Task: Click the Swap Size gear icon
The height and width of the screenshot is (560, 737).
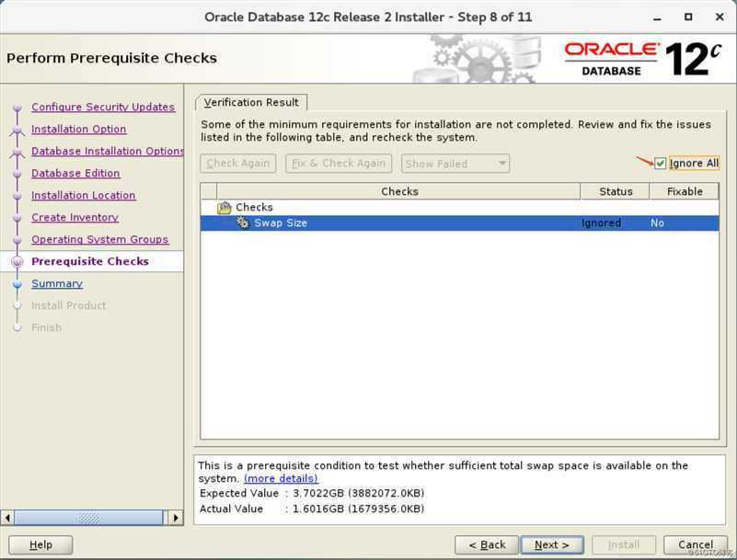Action: tap(243, 223)
